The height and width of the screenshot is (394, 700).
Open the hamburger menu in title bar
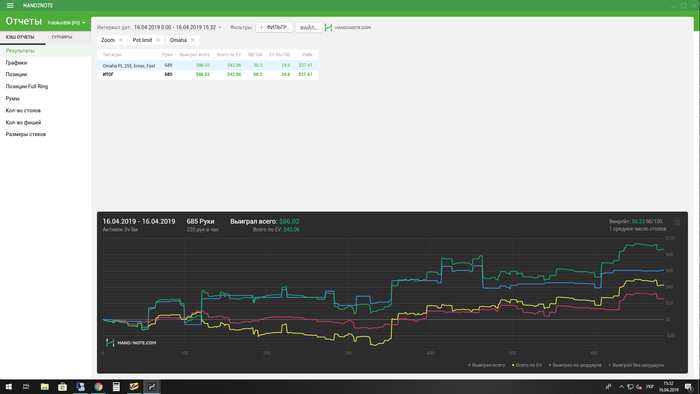[x=10, y=5]
